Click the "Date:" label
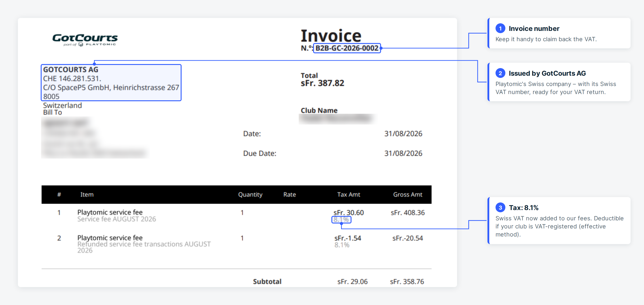 pos(252,134)
